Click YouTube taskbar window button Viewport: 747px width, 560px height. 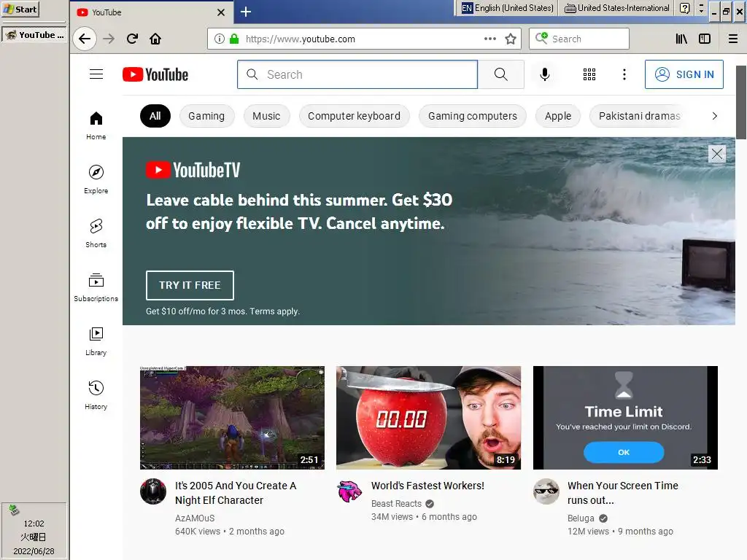tap(34, 35)
